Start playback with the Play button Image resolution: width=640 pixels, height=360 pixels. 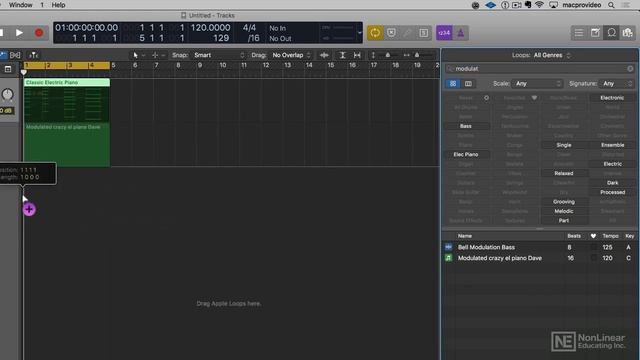(x=19, y=33)
